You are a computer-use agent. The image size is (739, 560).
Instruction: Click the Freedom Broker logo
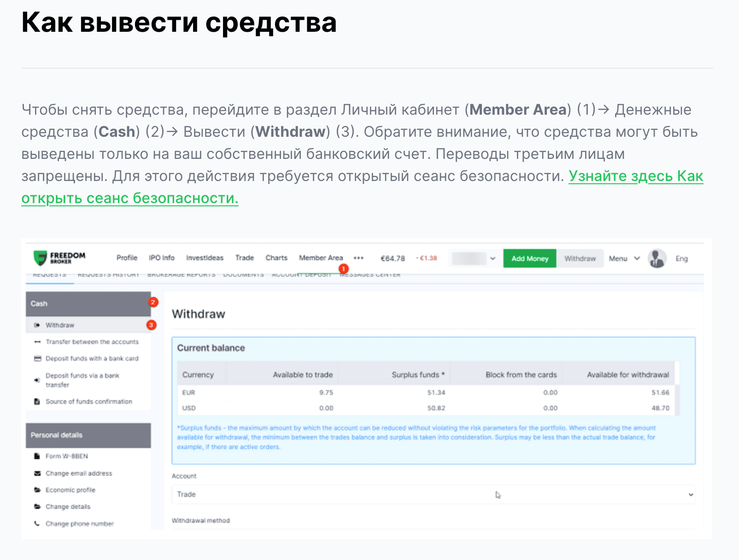point(59,258)
